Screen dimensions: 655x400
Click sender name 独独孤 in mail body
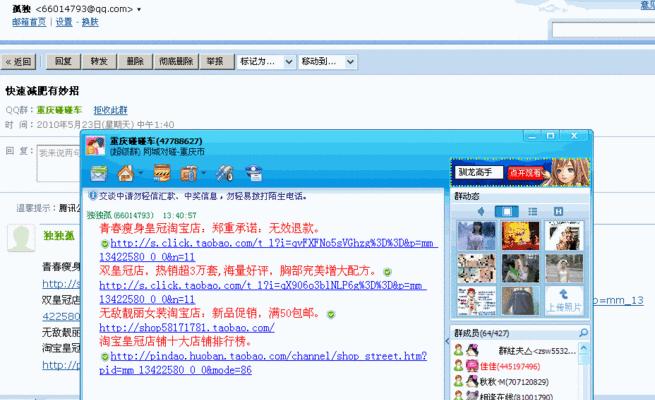point(59,235)
